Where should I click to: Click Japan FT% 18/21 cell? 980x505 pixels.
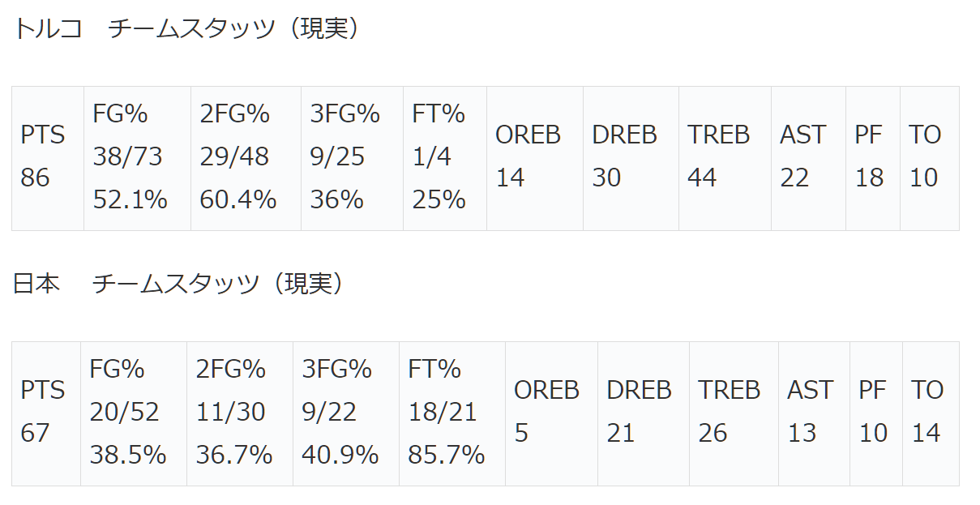pos(452,413)
